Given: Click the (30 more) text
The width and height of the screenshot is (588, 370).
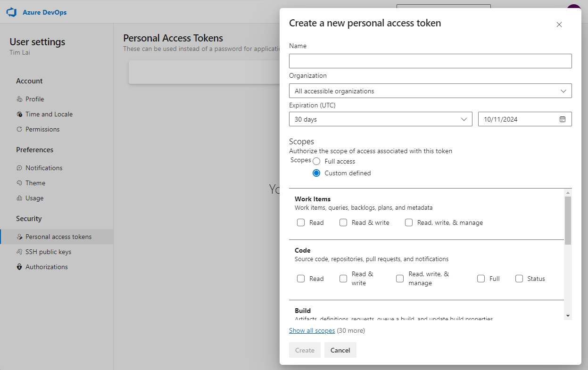Looking at the screenshot, I should (x=351, y=330).
